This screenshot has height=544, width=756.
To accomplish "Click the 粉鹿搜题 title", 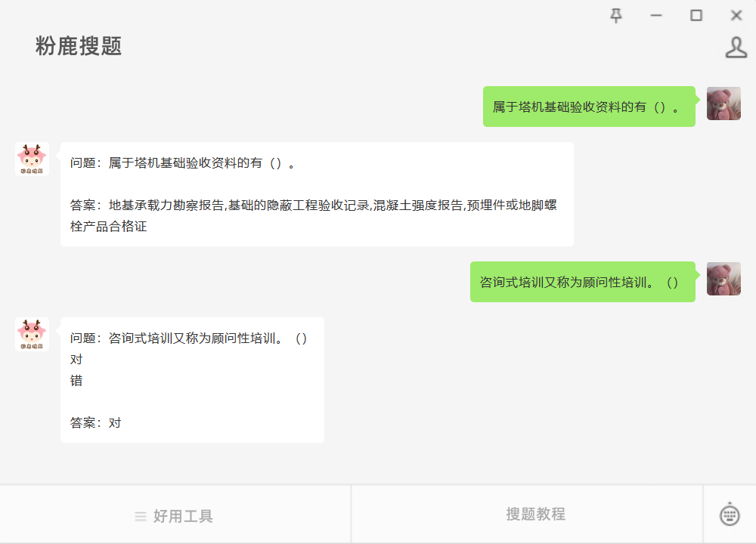I will click(x=79, y=46).
